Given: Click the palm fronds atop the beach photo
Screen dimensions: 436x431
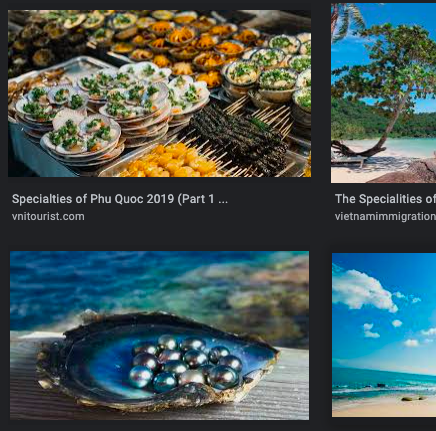Looking at the screenshot, I should (x=347, y=20).
